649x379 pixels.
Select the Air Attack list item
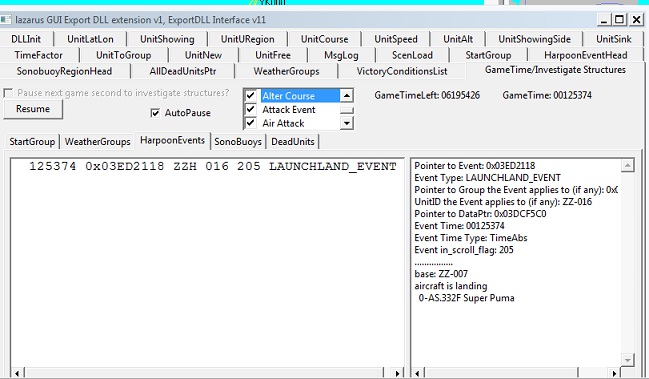click(x=283, y=123)
